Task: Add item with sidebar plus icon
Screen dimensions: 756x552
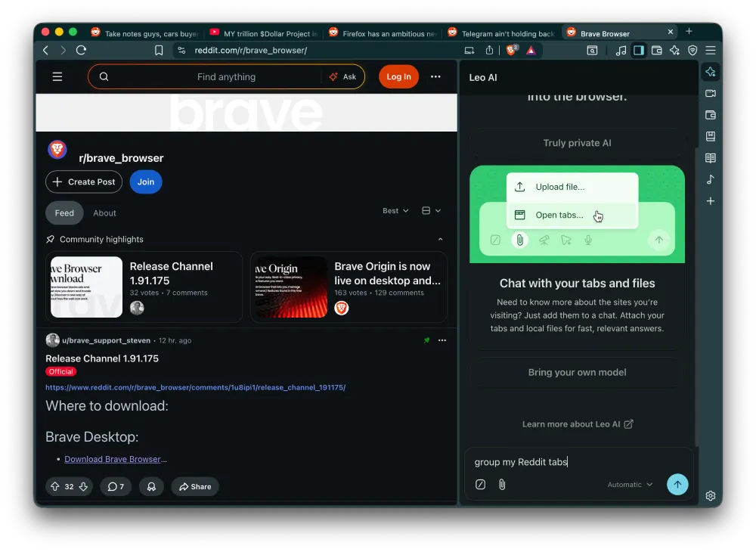Action: click(711, 201)
